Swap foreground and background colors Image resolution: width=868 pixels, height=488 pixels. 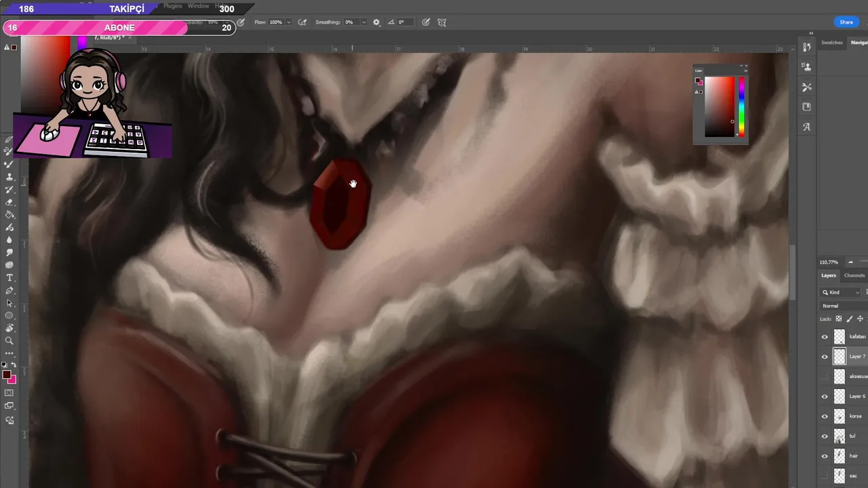14,365
